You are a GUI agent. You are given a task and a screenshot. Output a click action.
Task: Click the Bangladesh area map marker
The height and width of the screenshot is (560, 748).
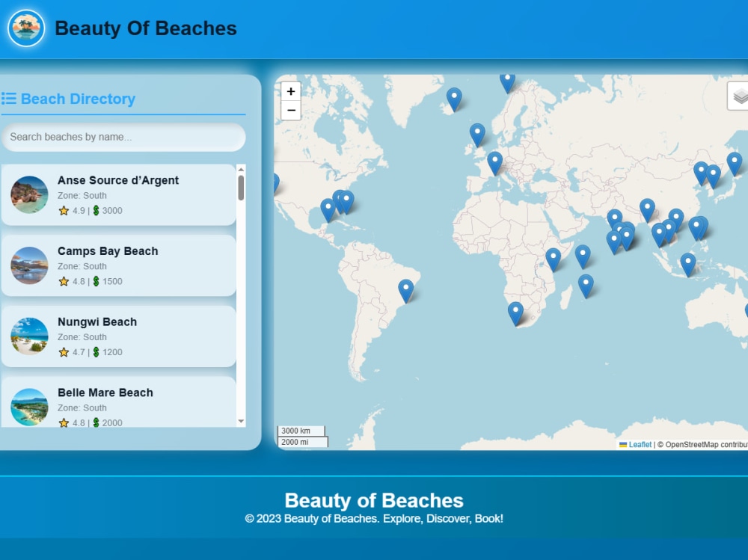pos(647,210)
